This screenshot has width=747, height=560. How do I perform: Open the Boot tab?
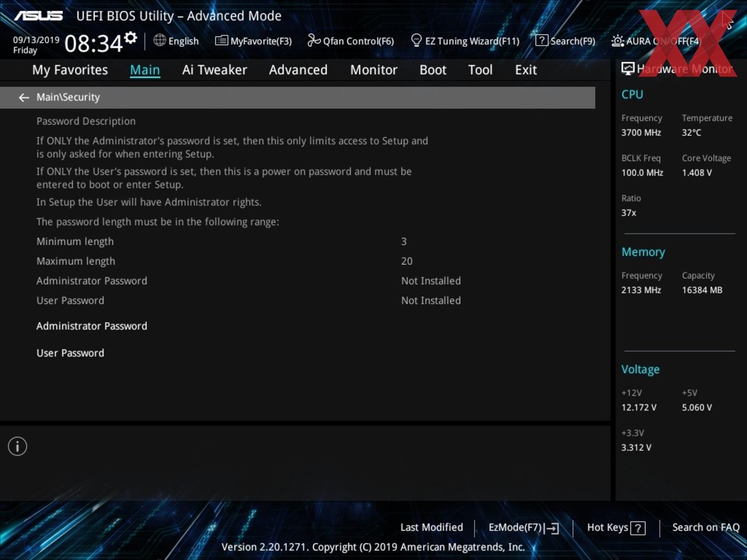point(433,70)
